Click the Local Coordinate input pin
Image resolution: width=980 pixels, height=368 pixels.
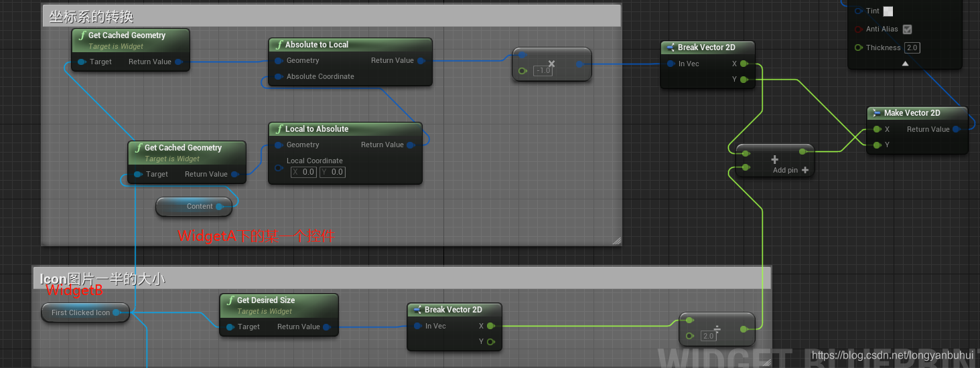(x=278, y=167)
